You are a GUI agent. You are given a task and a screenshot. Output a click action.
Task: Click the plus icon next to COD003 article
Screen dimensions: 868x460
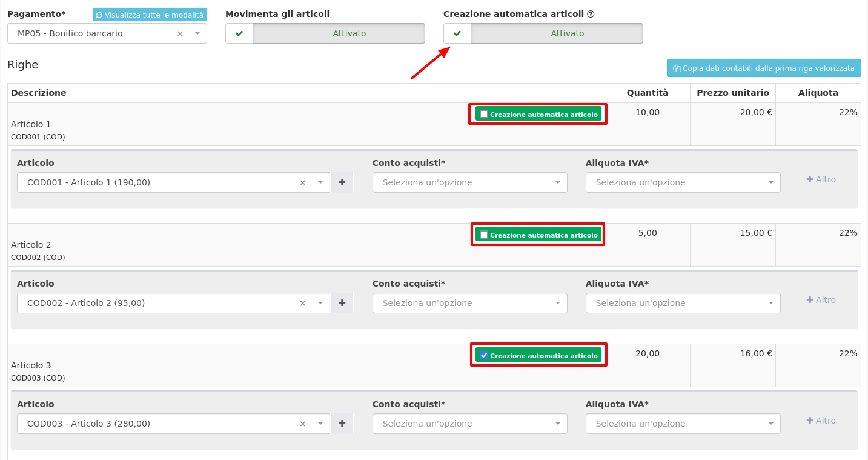[342, 424]
